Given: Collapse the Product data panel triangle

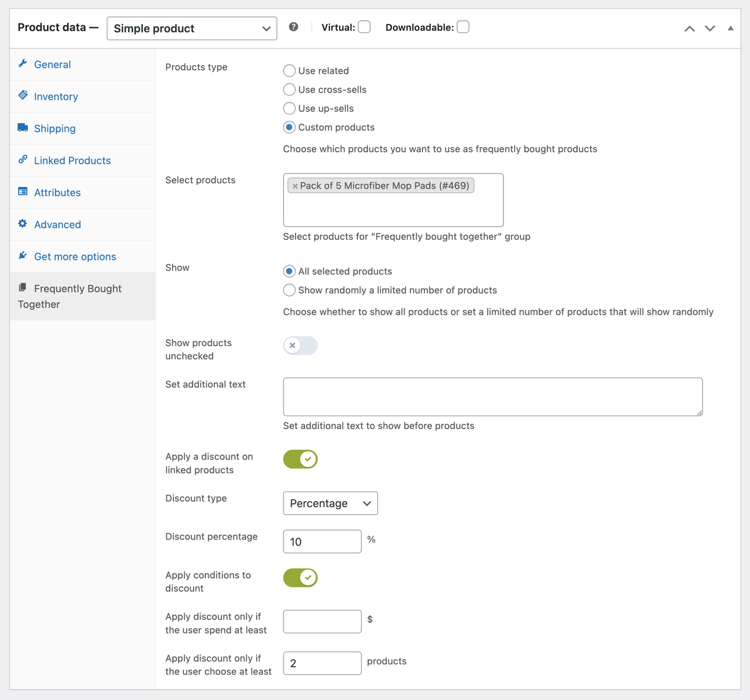Looking at the screenshot, I should coord(730,28).
